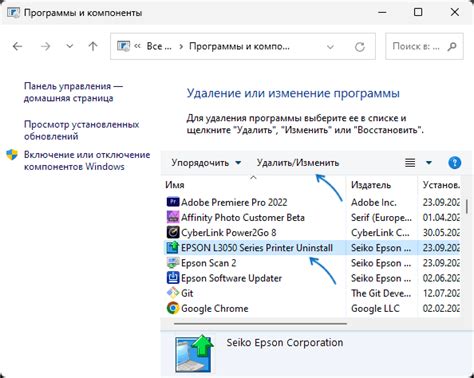Refresh the Programs and Components list

pyautogui.click(x=360, y=47)
